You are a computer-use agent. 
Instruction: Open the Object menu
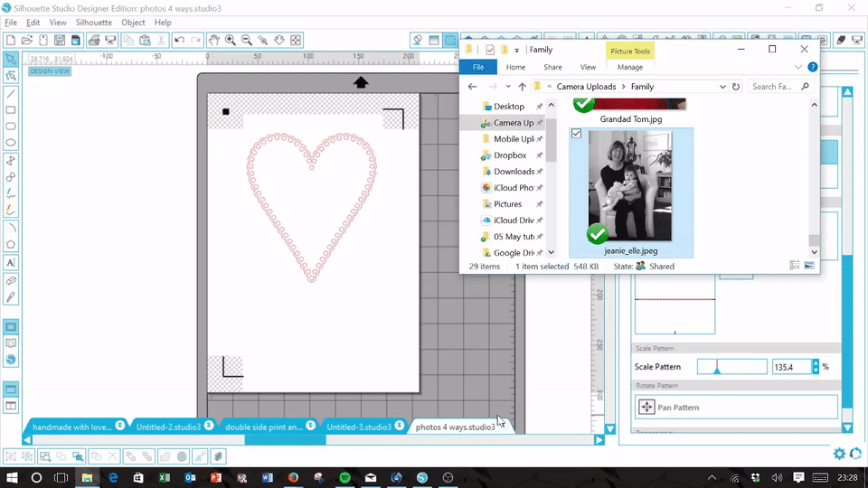[x=133, y=23]
